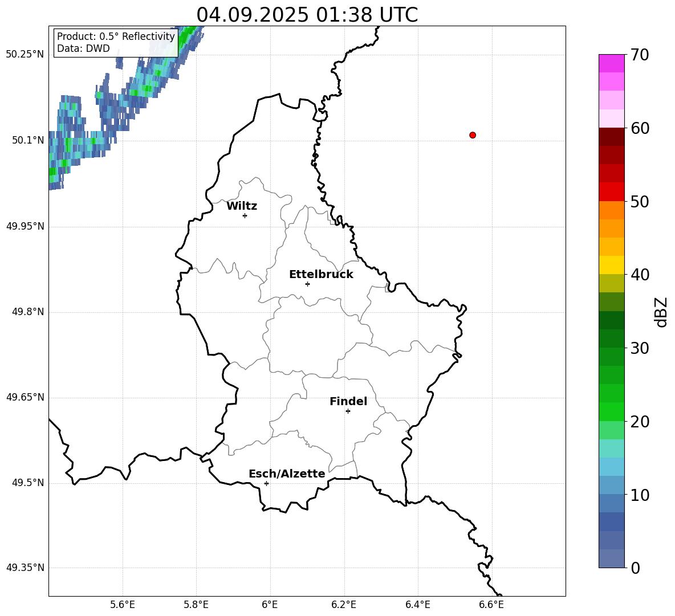Click the 40 tick on the colorbar

coord(639,275)
